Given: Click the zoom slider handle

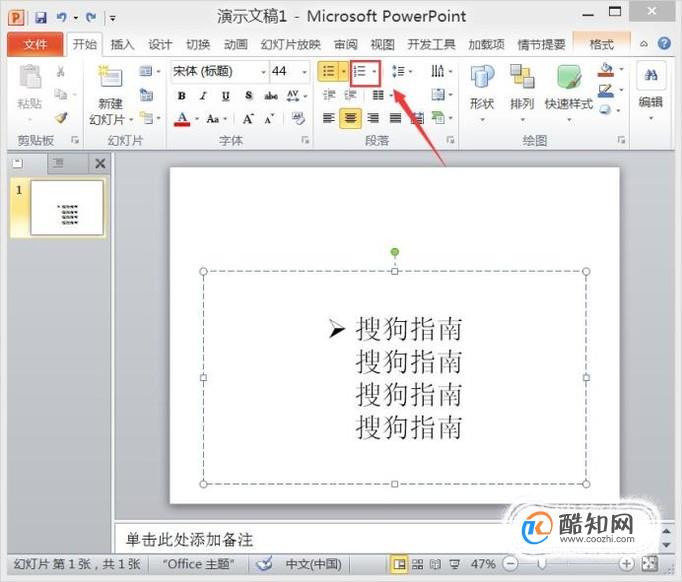Looking at the screenshot, I should pos(541,564).
